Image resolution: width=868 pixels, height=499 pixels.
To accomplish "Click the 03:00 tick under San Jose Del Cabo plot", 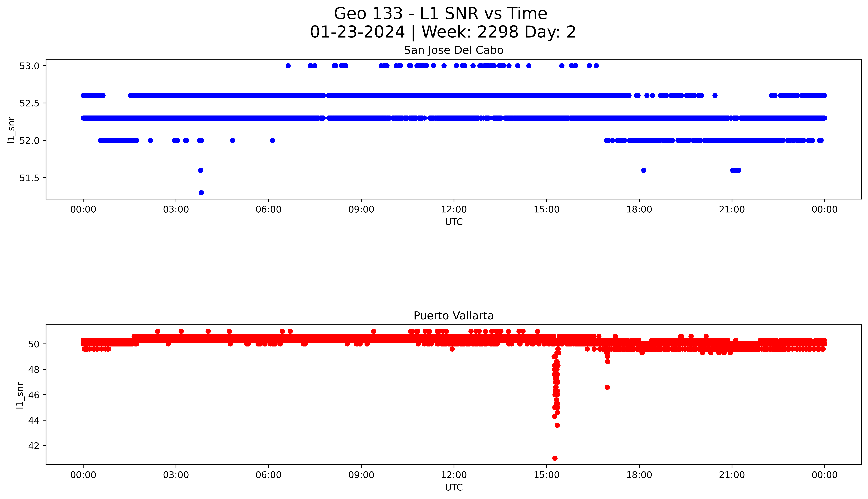I will pos(176,209).
